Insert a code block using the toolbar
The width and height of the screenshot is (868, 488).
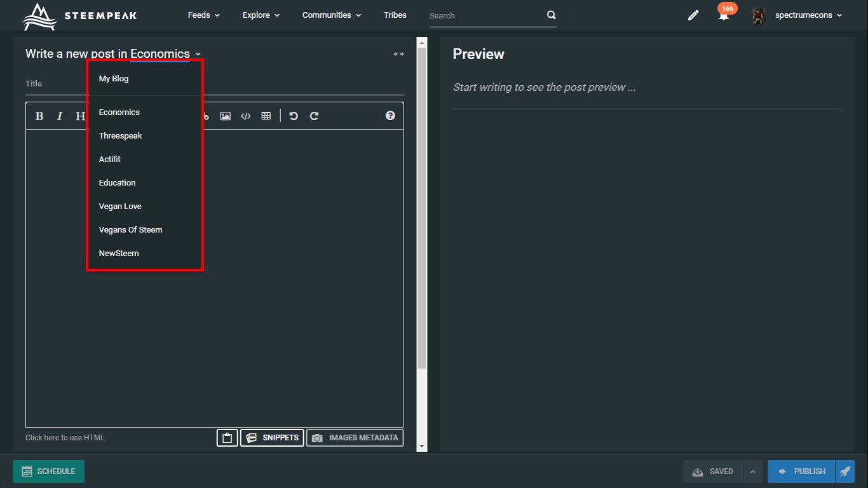pyautogui.click(x=245, y=116)
